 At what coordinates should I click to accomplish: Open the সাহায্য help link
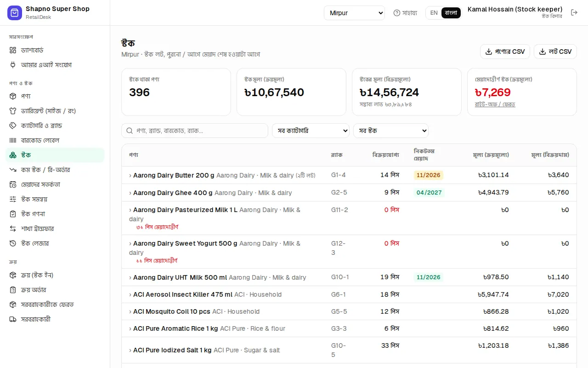pyautogui.click(x=405, y=13)
